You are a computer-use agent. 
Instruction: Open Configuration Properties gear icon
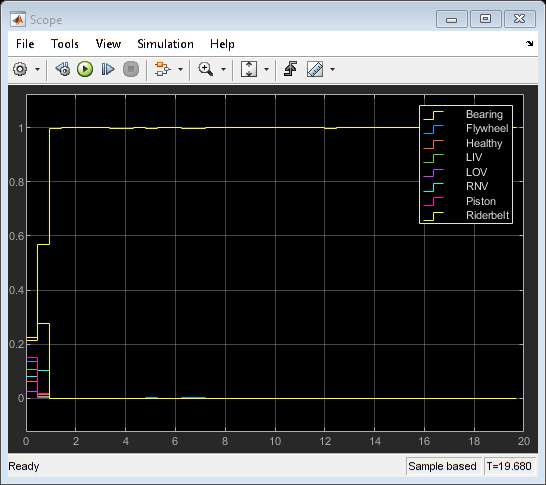click(20, 69)
